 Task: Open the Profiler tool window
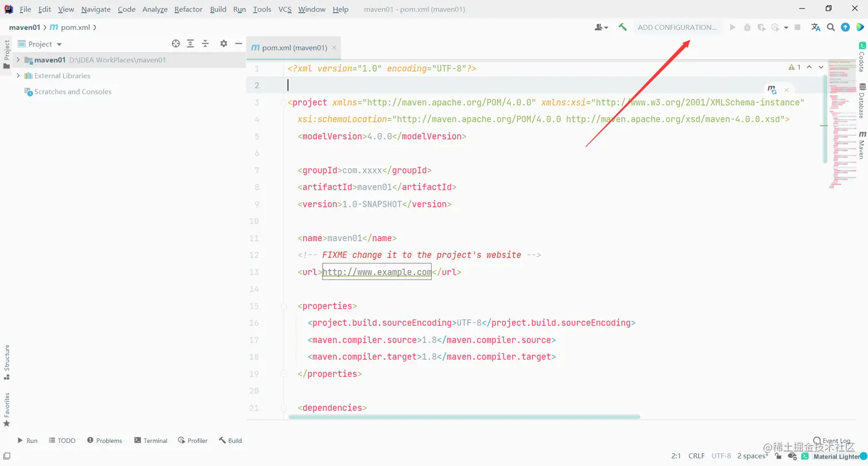[x=193, y=441]
